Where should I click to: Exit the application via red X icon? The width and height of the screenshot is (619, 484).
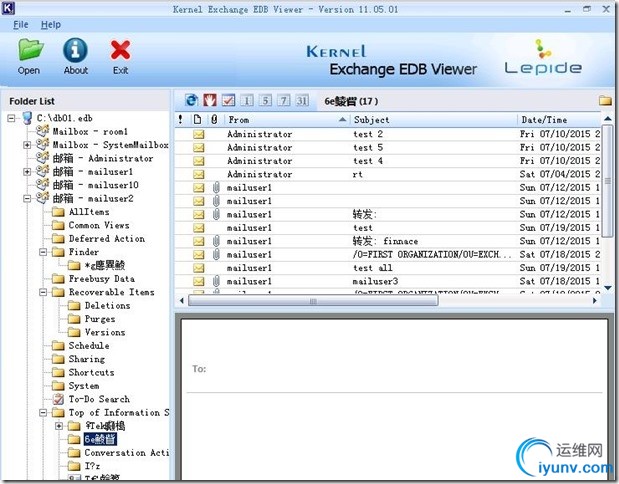pos(120,56)
